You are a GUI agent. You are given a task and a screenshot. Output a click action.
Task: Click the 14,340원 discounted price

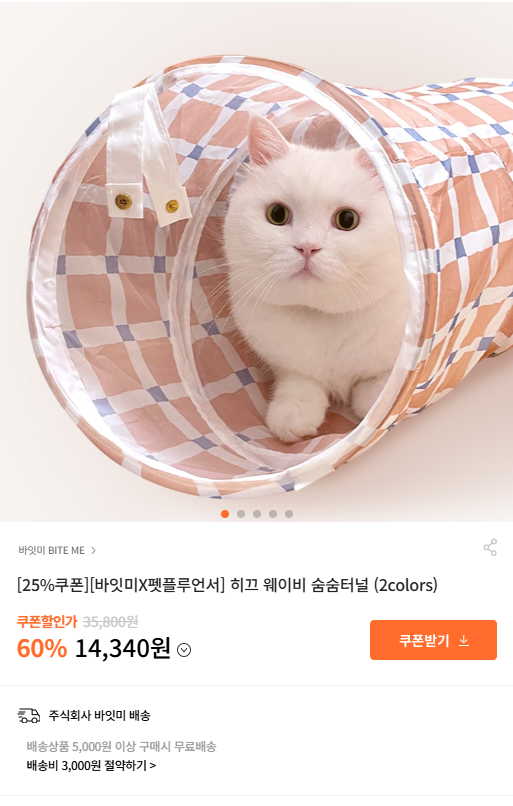[122, 648]
